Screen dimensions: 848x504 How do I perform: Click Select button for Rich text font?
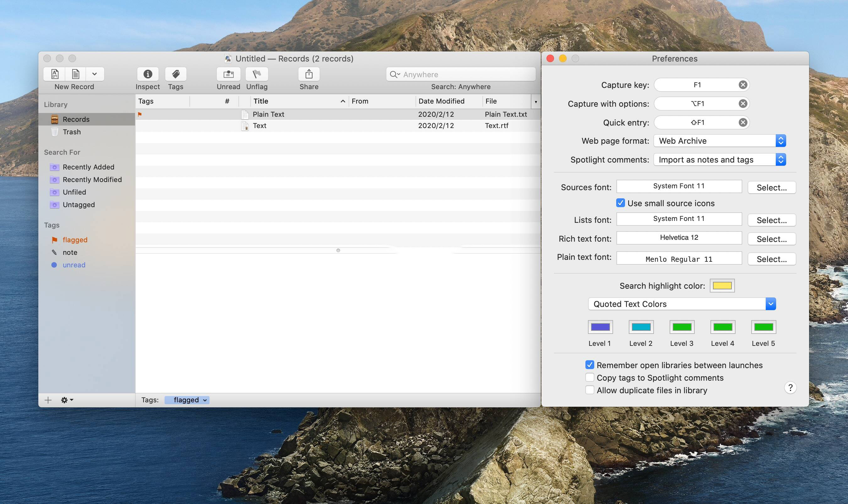[x=771, y=239]
